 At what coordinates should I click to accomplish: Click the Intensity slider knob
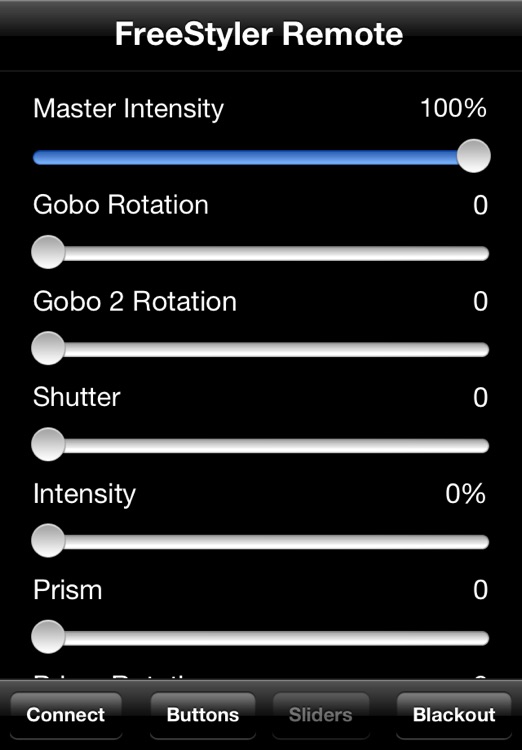(48, 541)
